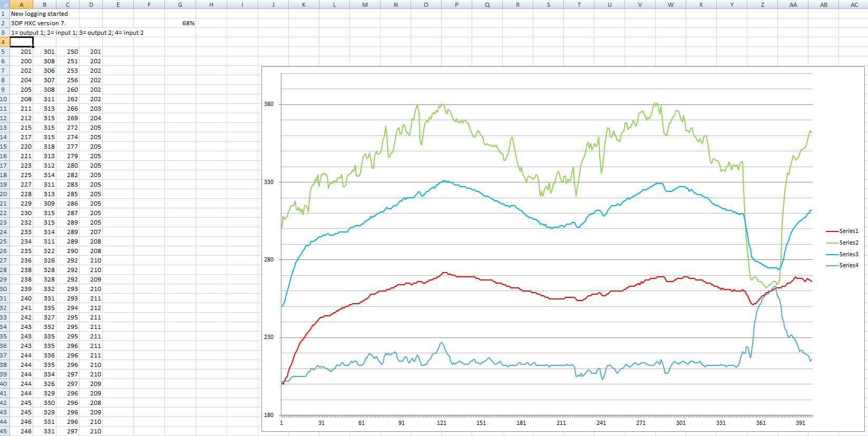Click the column S header

pos(548,4)
